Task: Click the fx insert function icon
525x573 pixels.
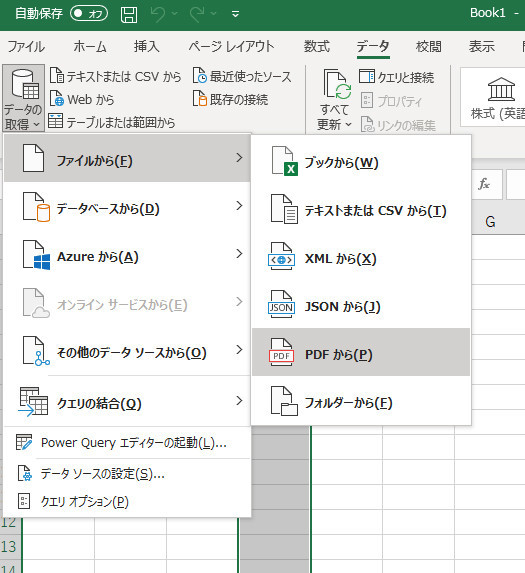Action: 484,184
